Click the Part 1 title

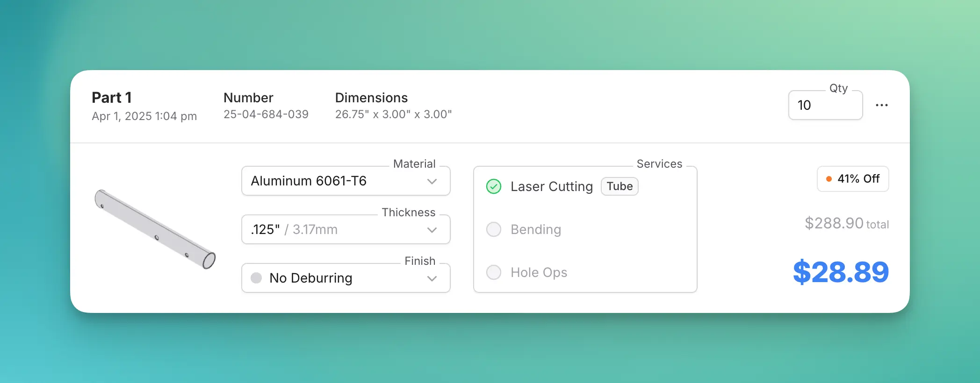pyautogui.click(x=112, y=98)
